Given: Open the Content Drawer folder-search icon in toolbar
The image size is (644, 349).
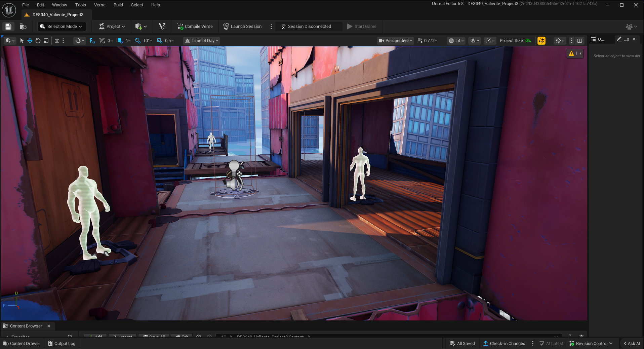Looking at the screenshot, I should pyautogui.click(x=23, y=27).
